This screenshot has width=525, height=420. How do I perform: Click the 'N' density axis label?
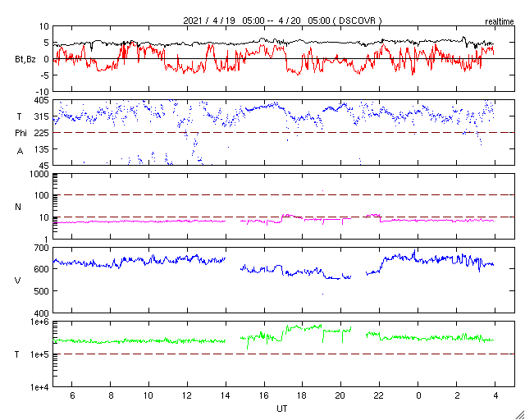[18, 207]
